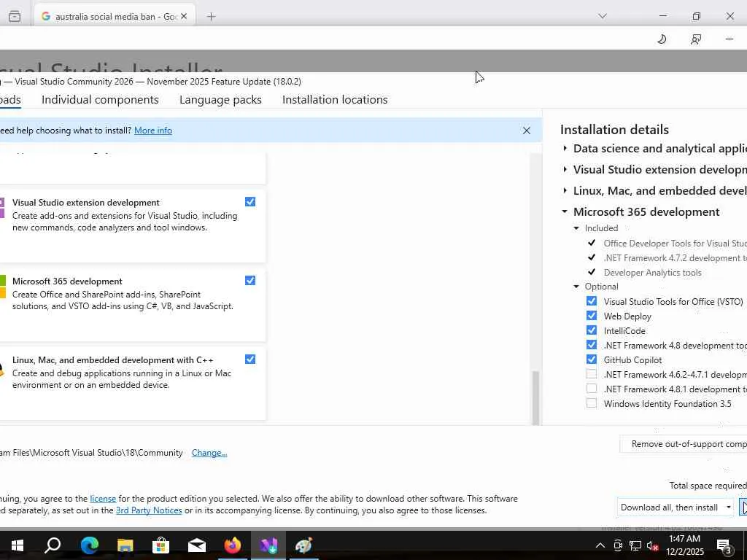Check .NET Framework 4.8.1 development tools
Viewport: 747px width, 560px height.
tap(591, 389)
